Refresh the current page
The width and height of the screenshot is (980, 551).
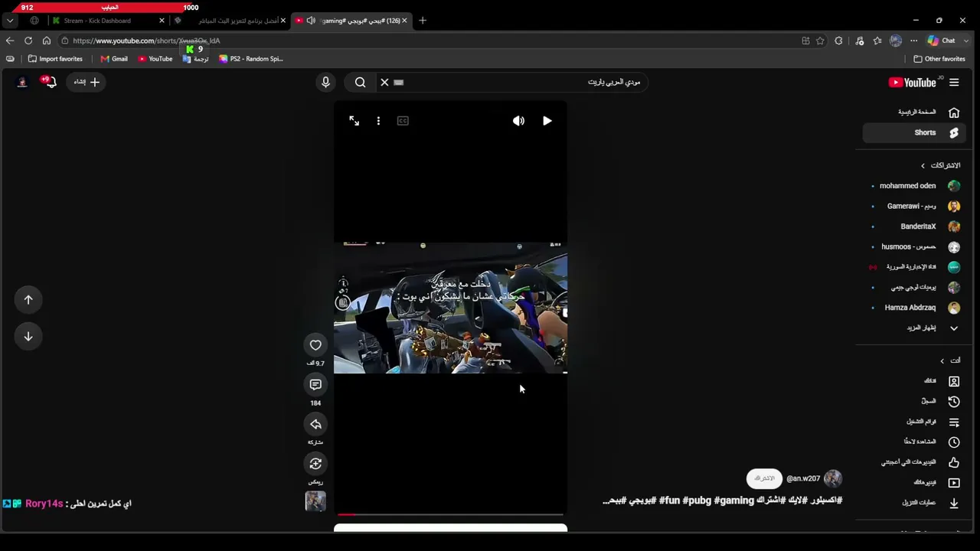tap(28, 41)
